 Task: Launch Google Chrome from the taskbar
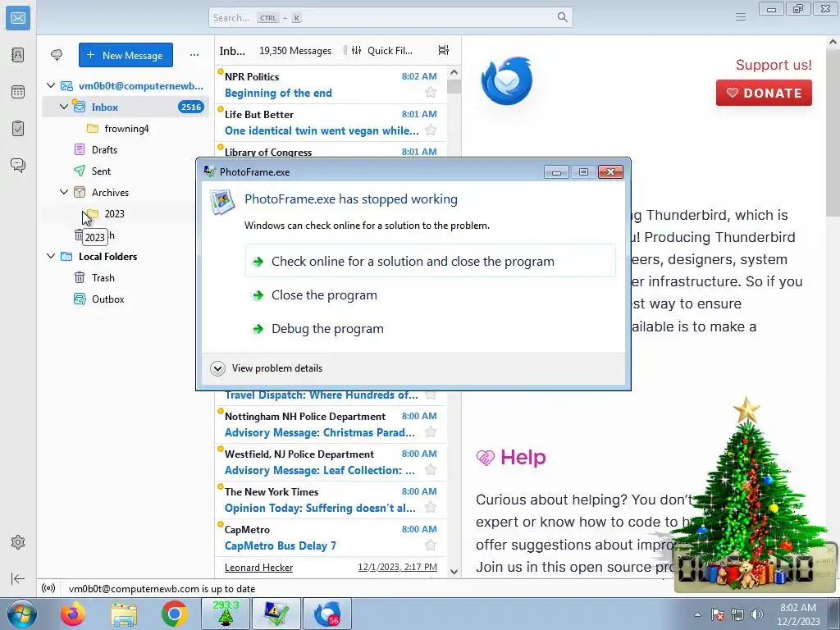(174, 614)
